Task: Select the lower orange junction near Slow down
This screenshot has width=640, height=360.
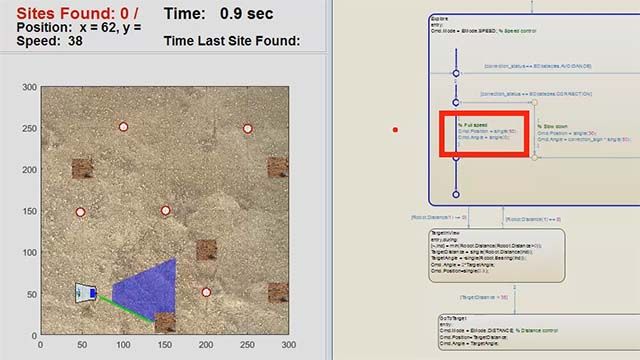Action: pos(534,157)
